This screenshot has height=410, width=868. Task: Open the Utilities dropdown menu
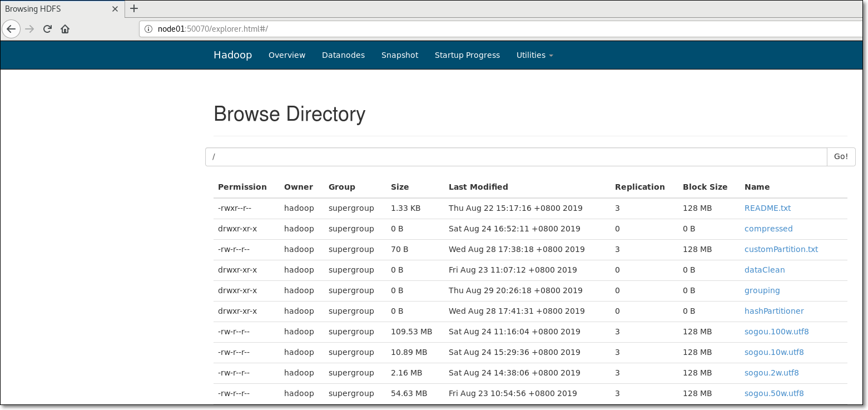pos(534,55)
